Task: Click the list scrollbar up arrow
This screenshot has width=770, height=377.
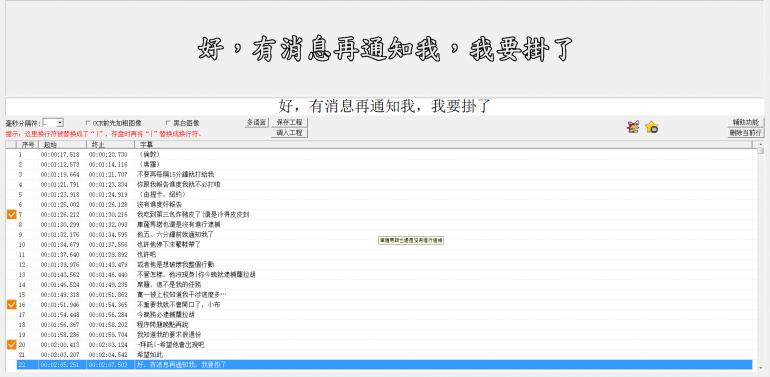Action: pos(761,145)
